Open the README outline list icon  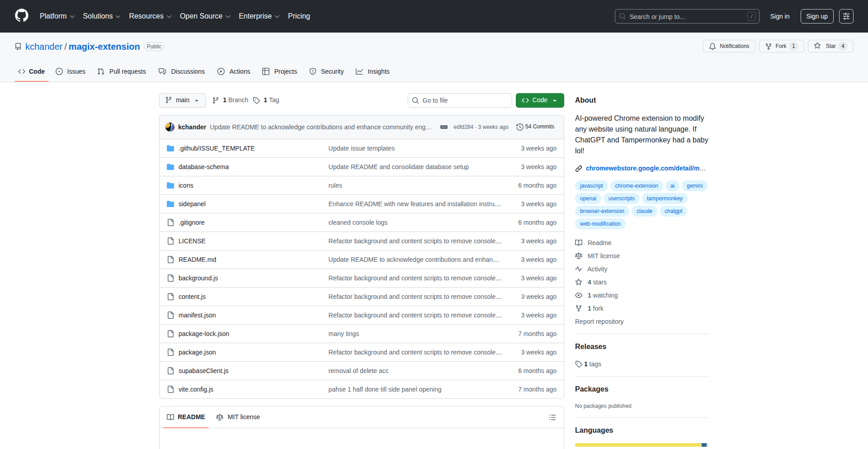pyautogui.click(x=552, y=417)
